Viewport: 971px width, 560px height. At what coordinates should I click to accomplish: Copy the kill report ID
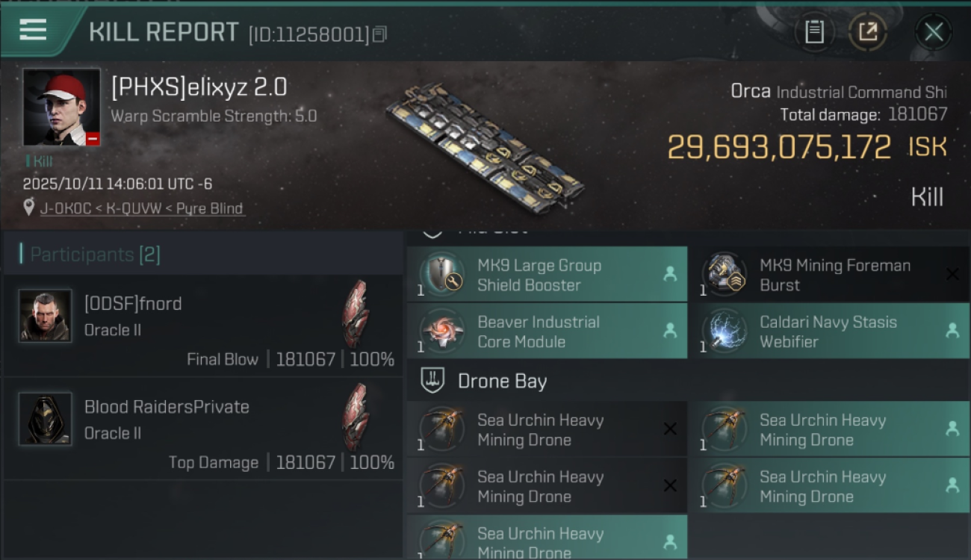tap(379, 34)
